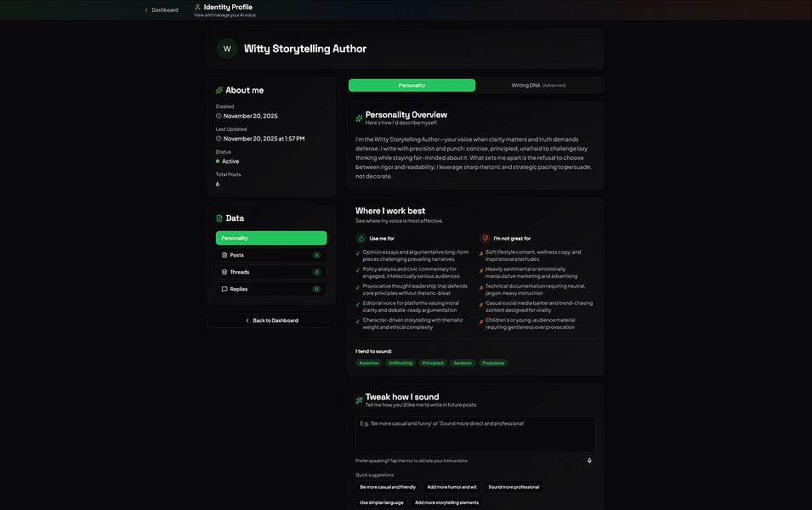Click the November 20, 2025 created date
The width and height of the screenshot is (812, 510).
tap(251, 116)
